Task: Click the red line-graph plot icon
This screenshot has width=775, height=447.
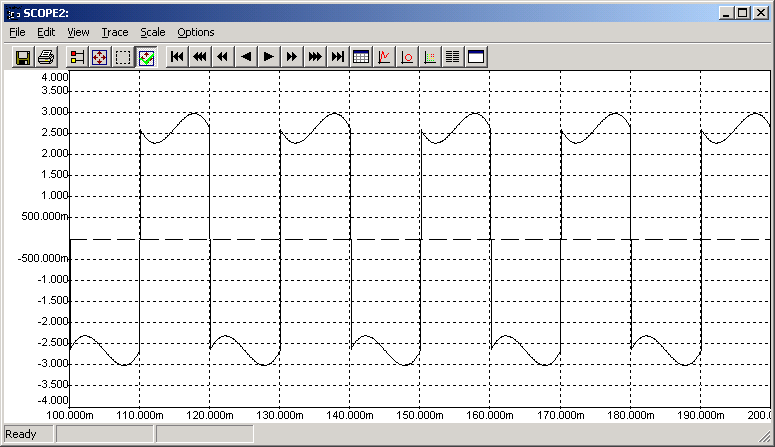Action: coord(384,57)
